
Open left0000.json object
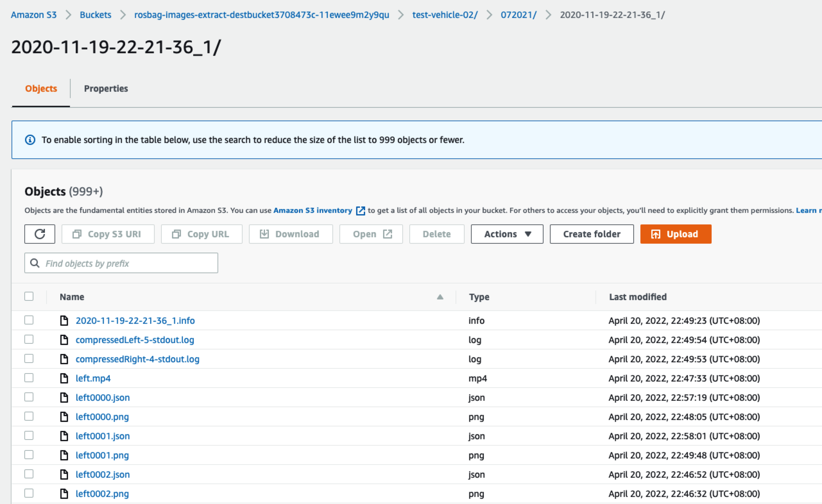[103, 397]
